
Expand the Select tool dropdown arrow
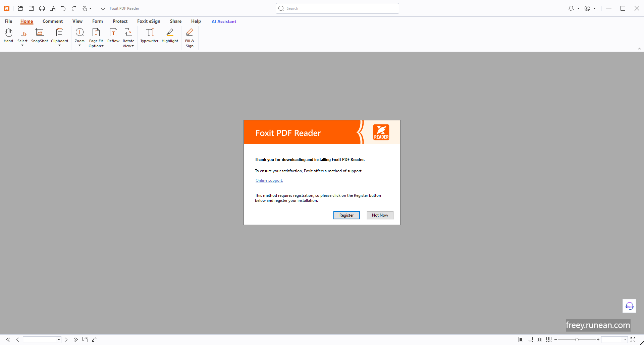pyautogui.click(x=22, y=45)
